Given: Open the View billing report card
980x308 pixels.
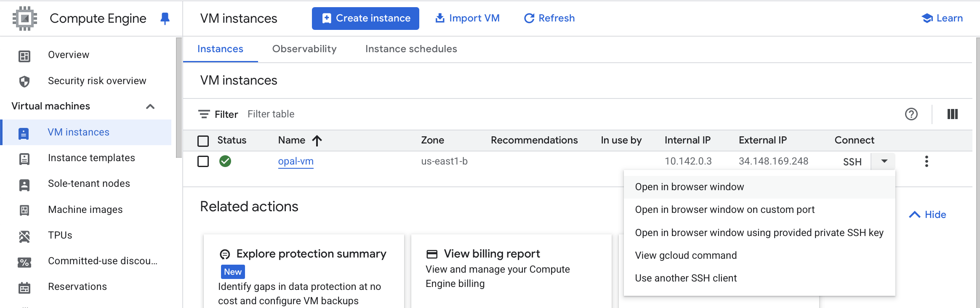Looking at the screenshot, I should tap(511, 271).
